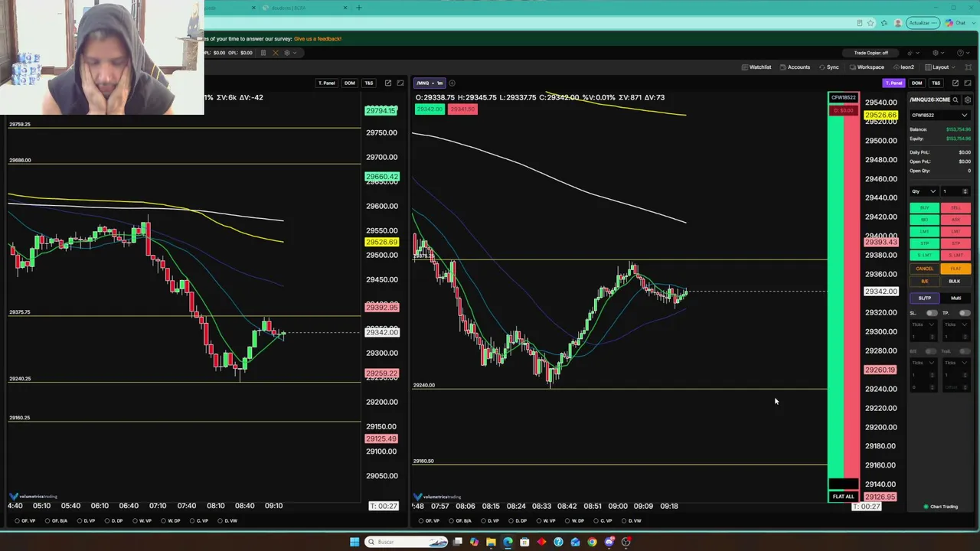Image resolution: width=980 pixels, height=551 pixels.
Task: Open the Workspace manager
Action: point(867,67)
